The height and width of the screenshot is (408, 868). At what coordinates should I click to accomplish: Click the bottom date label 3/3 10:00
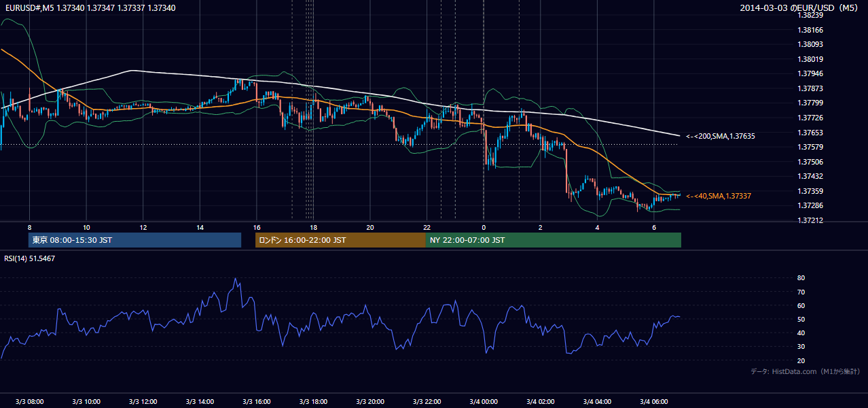[86, 401]
